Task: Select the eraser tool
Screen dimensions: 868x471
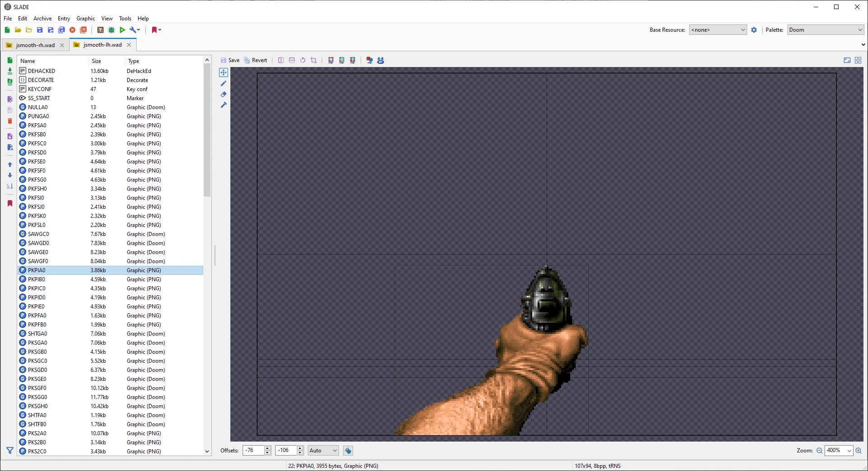Action: (224, 94)
